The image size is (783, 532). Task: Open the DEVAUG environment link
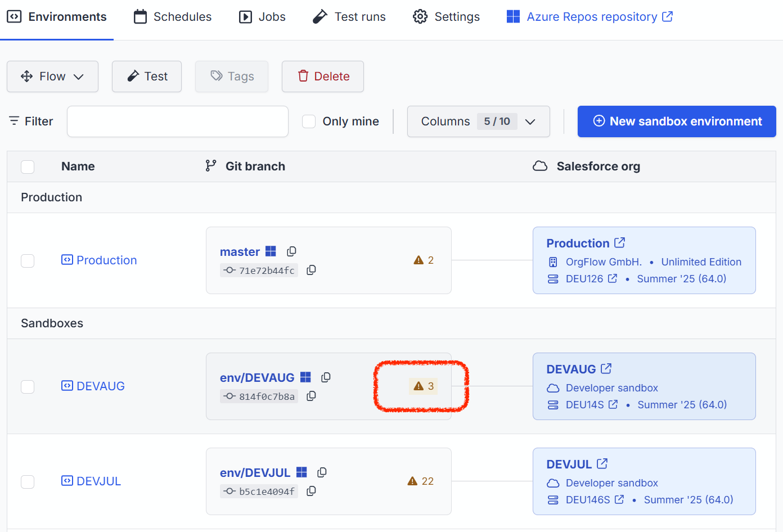click(93, 386)
